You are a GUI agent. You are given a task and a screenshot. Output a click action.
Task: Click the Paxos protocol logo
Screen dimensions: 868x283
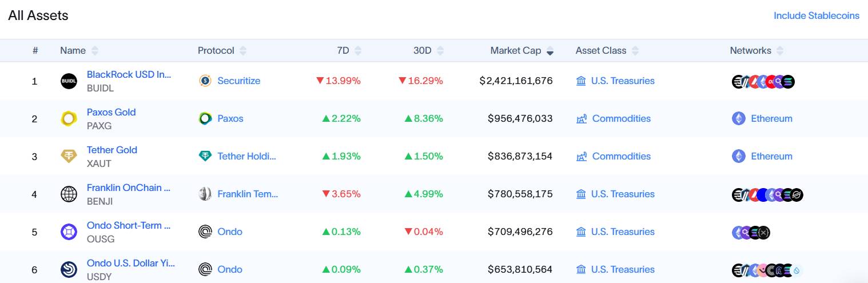pyautogui.click(x=205, y=118)
